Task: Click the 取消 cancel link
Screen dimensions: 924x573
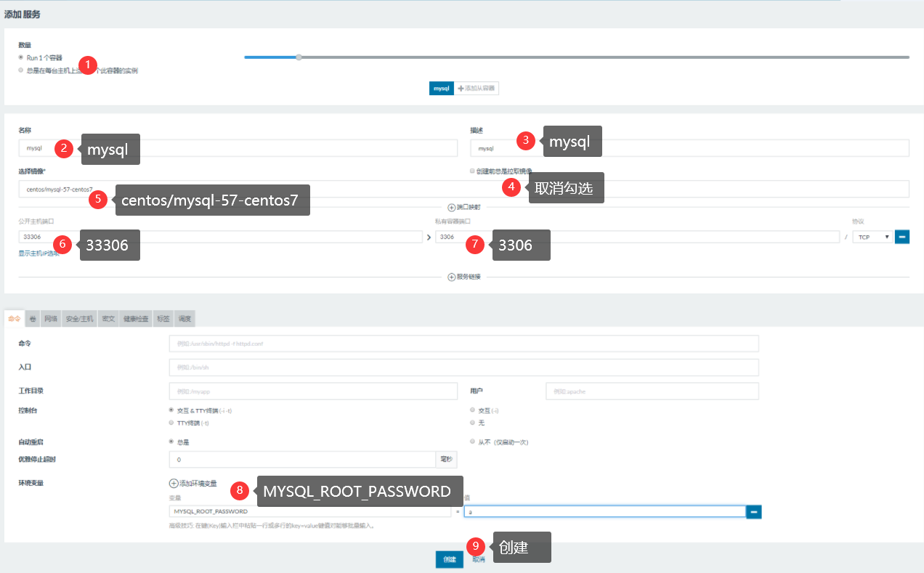Action: click(x=479, y=559)
